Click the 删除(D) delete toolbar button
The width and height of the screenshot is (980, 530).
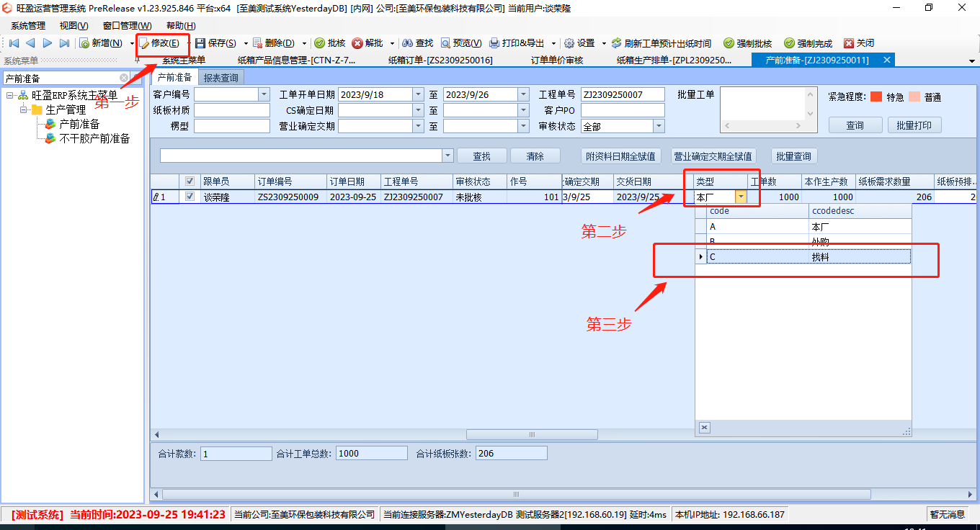274,43
